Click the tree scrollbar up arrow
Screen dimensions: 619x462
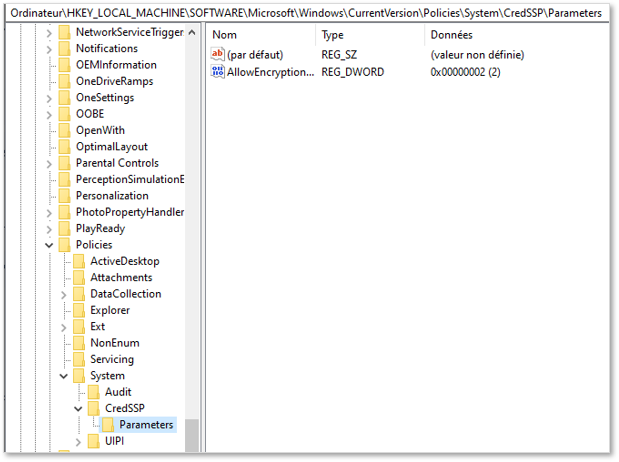[x=192, y=32]
